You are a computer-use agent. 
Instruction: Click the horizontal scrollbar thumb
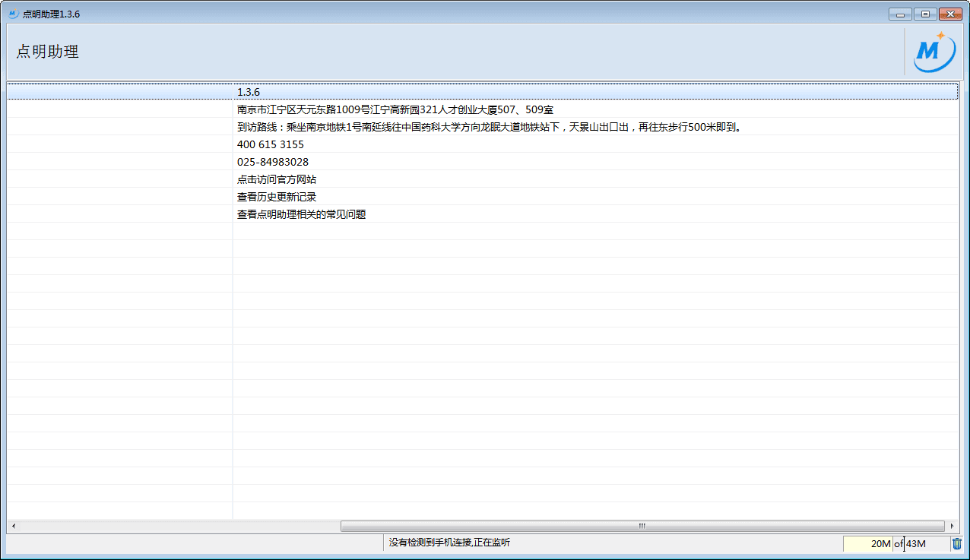pos(642,526)
